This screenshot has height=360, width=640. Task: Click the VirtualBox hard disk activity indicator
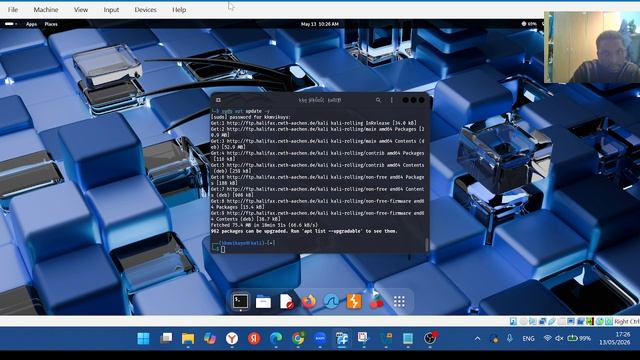(513, 322)
